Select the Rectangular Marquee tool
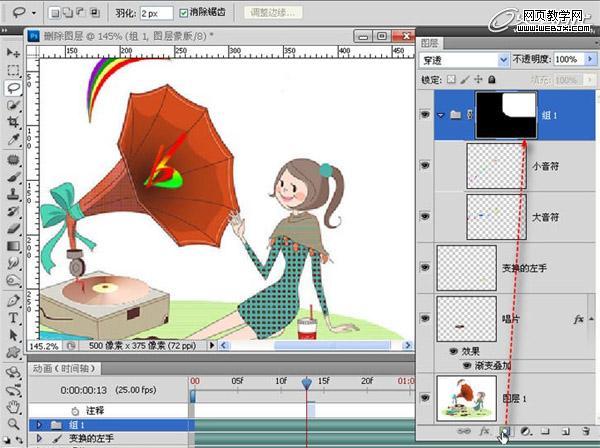Image resolution: width=600 pixels, height=448 pixels. [x=13, y=70]
